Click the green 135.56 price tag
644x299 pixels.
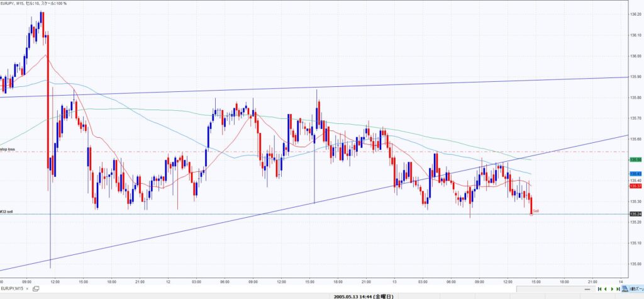635,160
